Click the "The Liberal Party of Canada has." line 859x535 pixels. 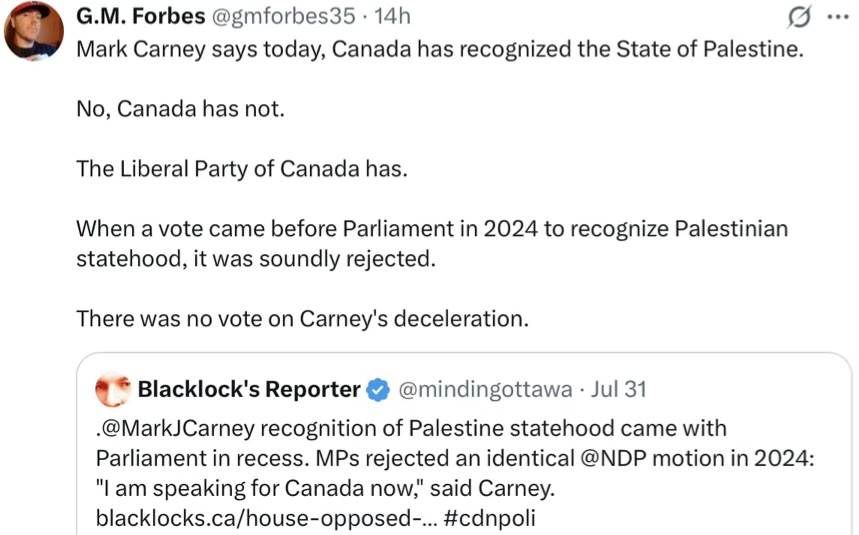(242, 169)
